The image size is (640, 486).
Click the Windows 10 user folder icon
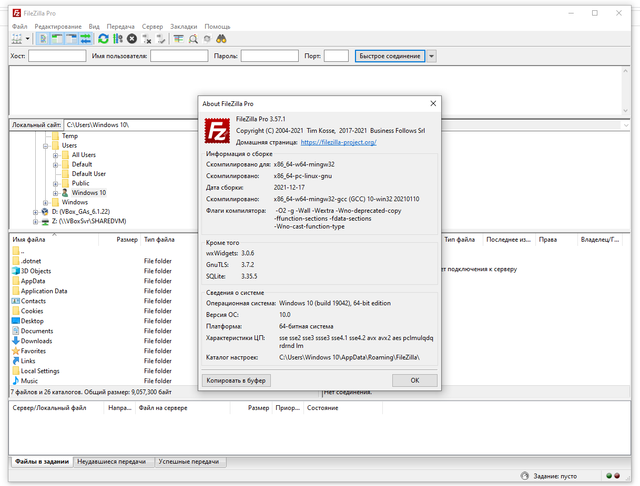coord(65,193)
